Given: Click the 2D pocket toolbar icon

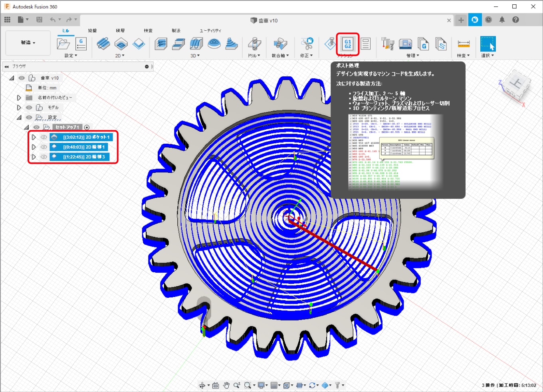Looking at the screenshot, I should 121,44.
